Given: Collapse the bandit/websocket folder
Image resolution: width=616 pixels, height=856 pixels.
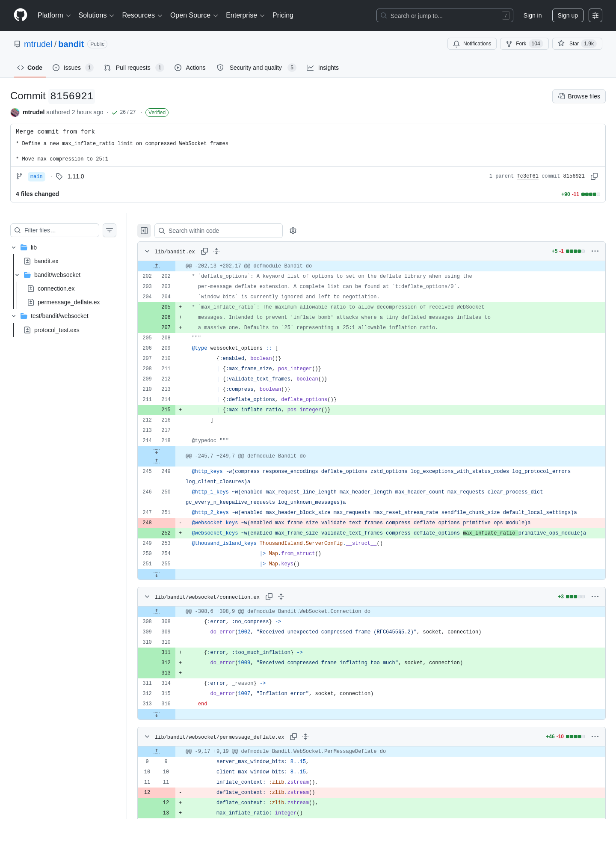Looking at the screenshot, I should click(17, 275).
